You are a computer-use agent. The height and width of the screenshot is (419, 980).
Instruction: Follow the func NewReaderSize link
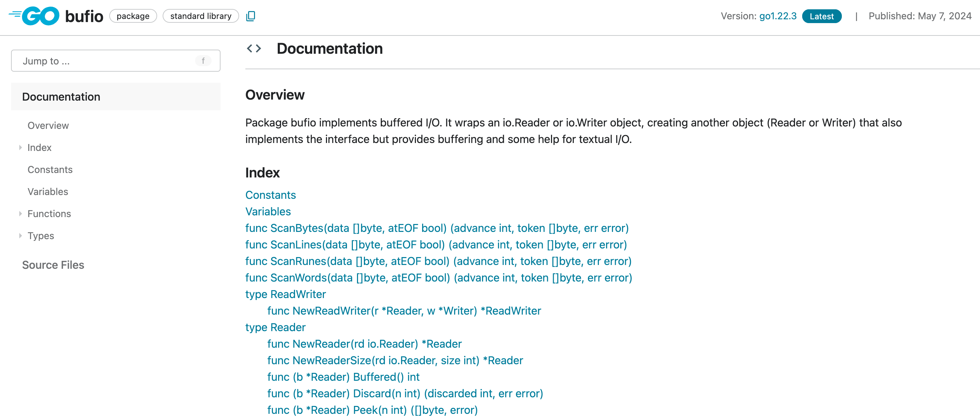click(x=395, y=360)
